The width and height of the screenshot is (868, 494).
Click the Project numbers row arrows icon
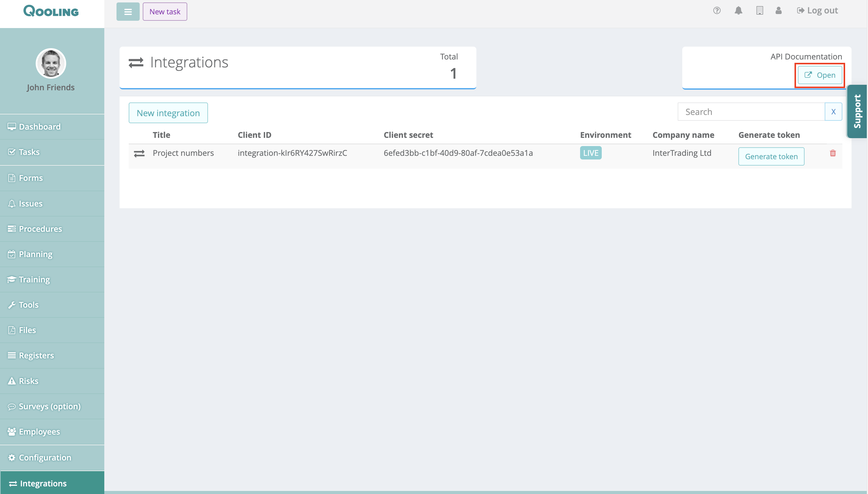139,154
